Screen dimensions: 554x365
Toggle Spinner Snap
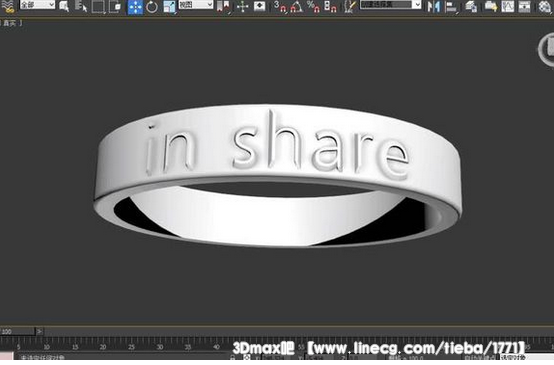click(x=330, y=6)
